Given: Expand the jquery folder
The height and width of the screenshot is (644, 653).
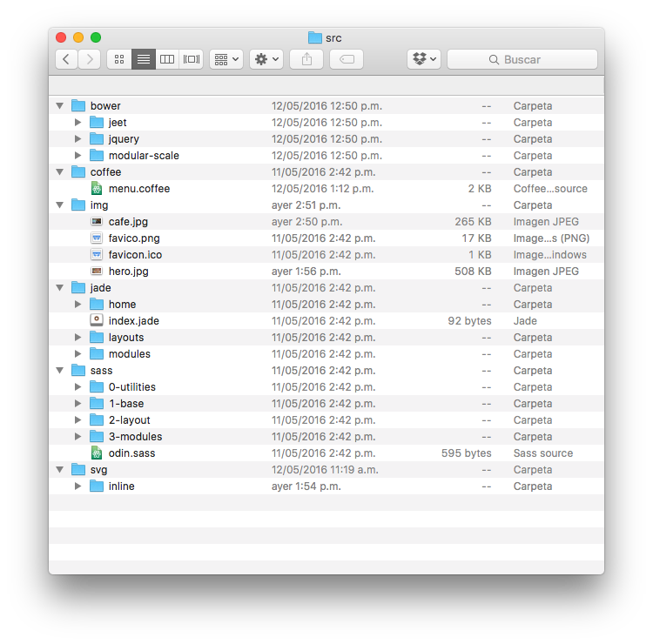Looking at the screenshot, I should pos(77,139).
